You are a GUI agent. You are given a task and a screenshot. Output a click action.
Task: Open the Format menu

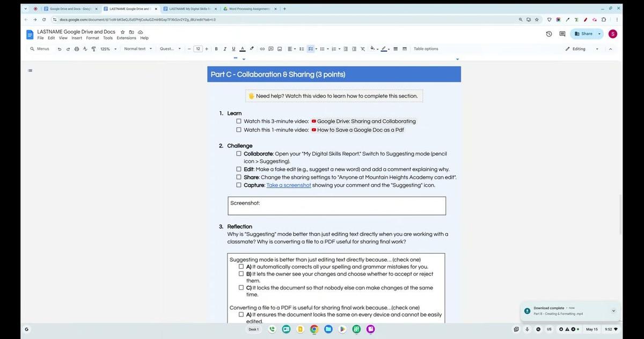click(x=93, y=38)
